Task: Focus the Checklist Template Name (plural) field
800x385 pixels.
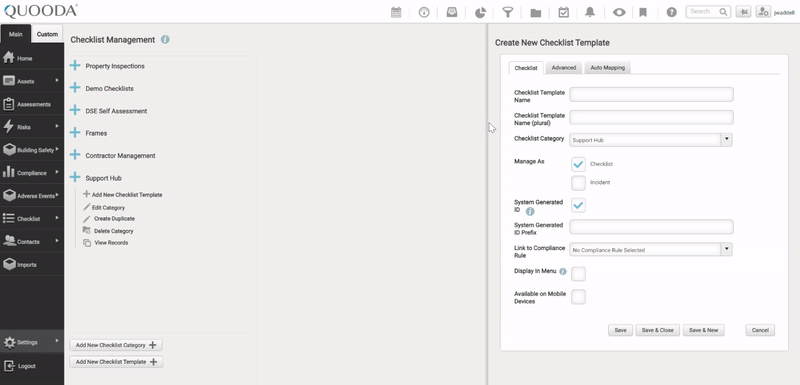Action: pos(652,117)
